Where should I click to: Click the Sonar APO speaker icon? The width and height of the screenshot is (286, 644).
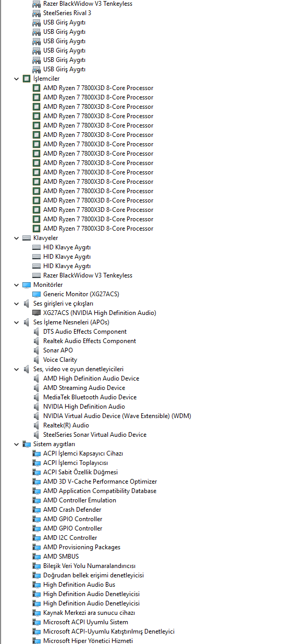36,350
